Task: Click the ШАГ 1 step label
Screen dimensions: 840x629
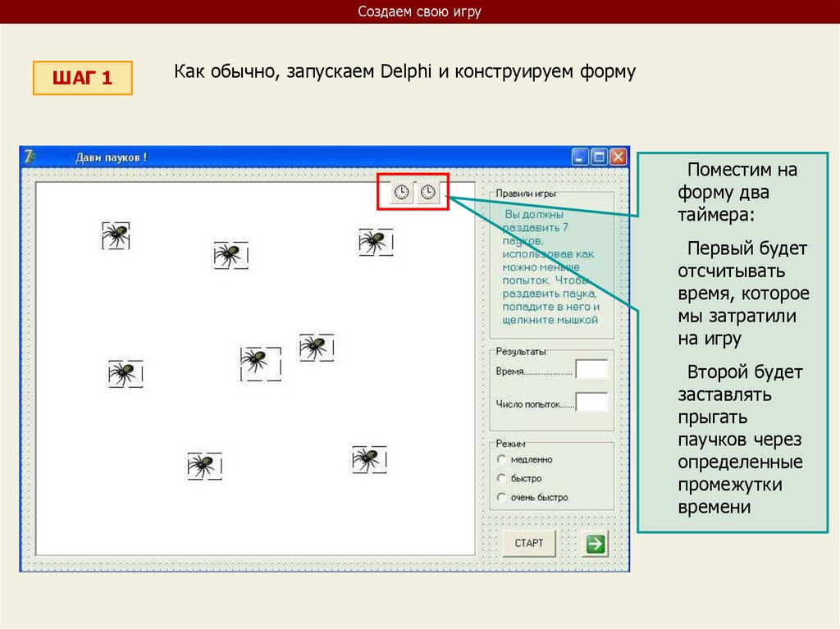Action: (x=83, y=78)
